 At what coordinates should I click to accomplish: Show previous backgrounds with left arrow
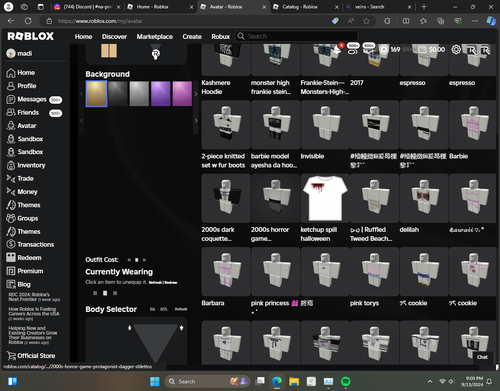click(x=81, y=94)
